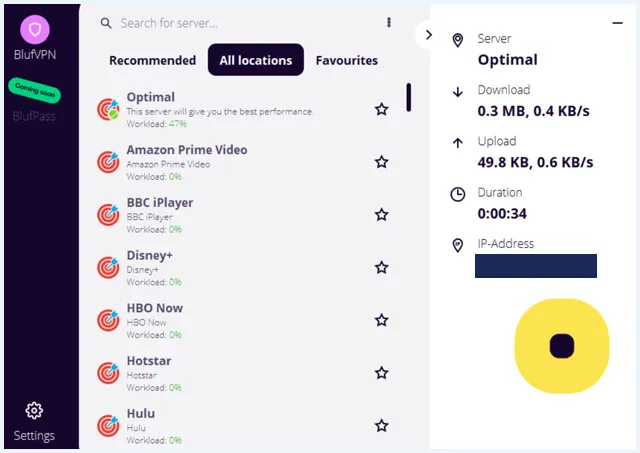This screenshot has width=640, height=453.
Task: Select the Amazon Prime Video server title
Action: pos(187,150)
